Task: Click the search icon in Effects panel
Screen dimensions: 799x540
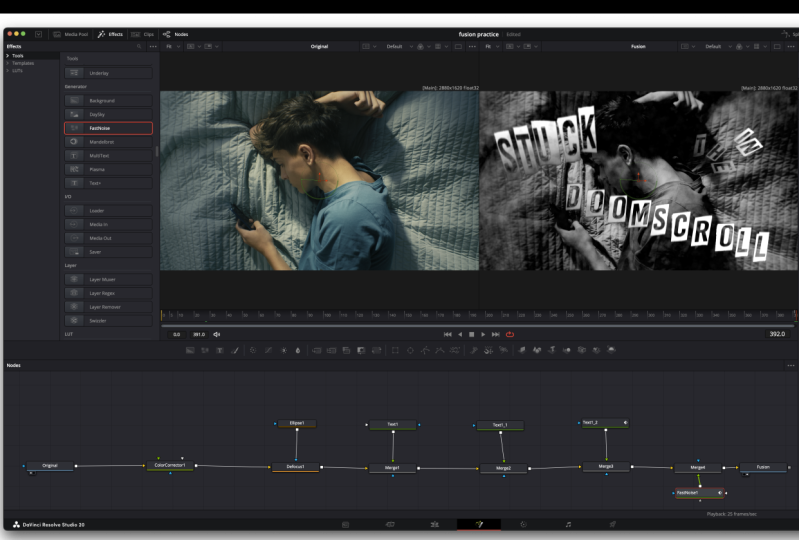Action: 139,46
